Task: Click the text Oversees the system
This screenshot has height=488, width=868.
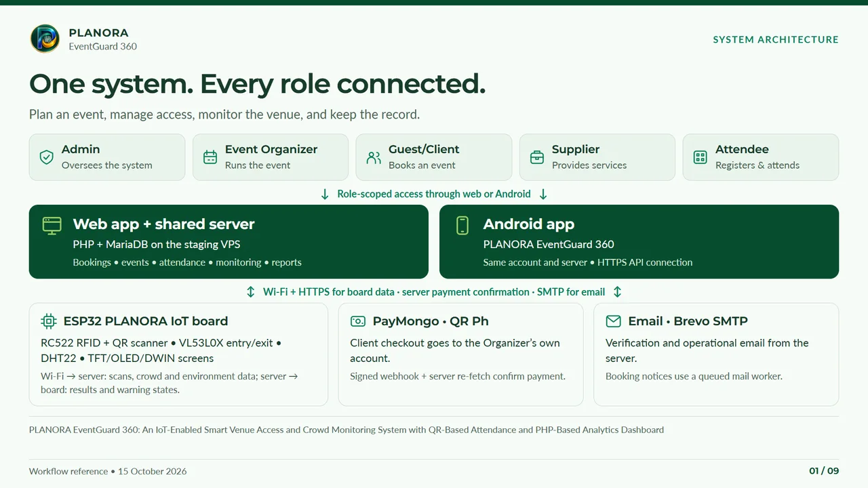Action: click(x=107, y=165)
